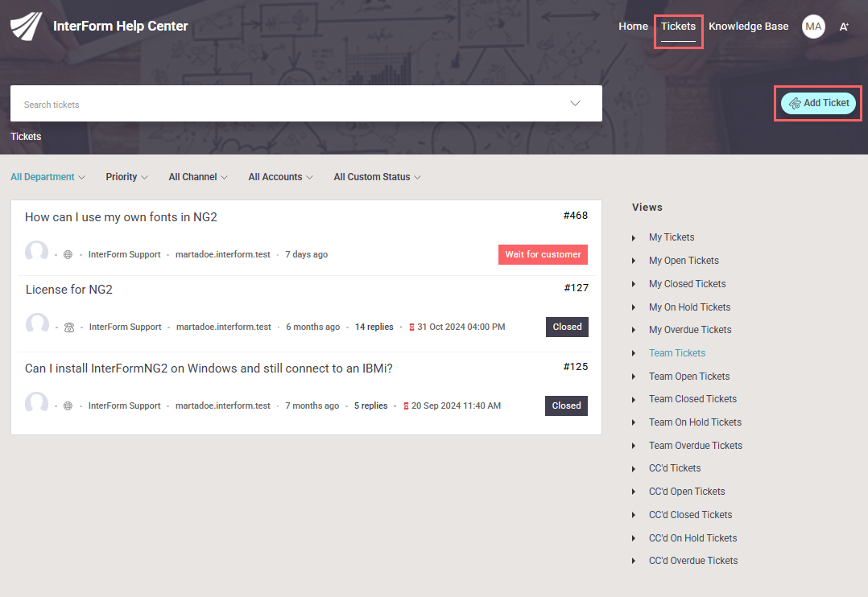Click martadoe.interform.test on ticket #127
The width and height of the screenshot is (868, 597).
224,327
